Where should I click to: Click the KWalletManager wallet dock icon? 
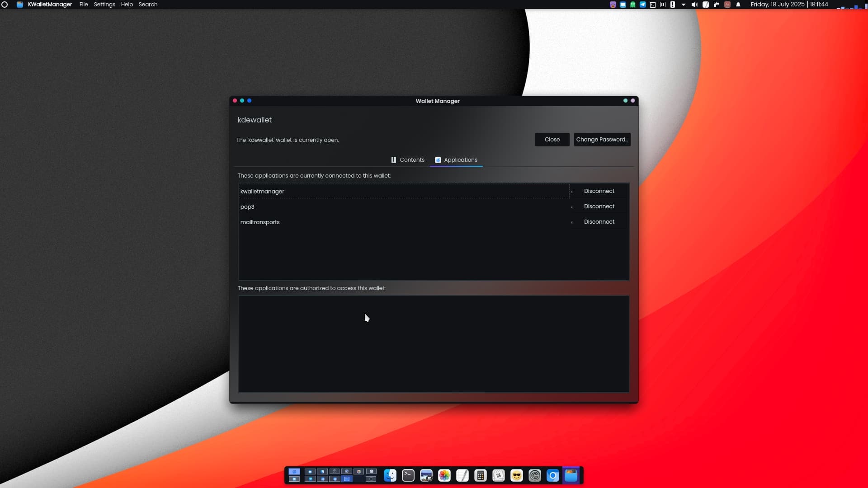tap(571, 475)
